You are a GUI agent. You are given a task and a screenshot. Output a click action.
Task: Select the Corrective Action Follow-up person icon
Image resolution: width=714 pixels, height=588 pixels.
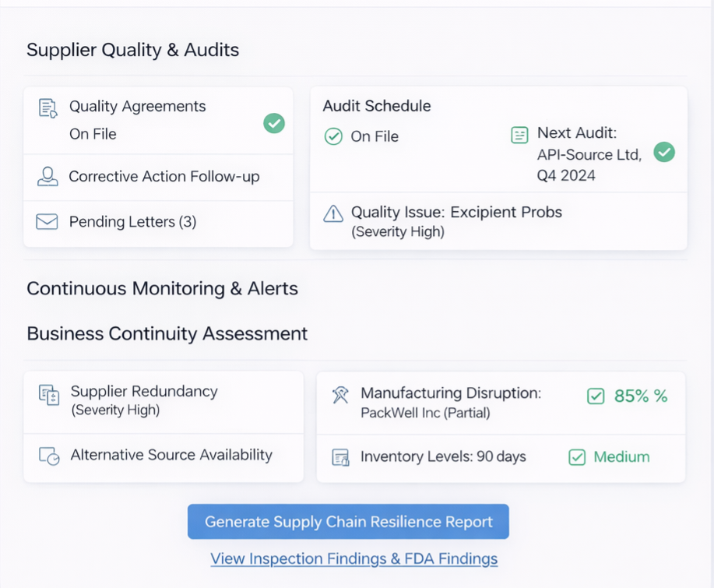coord(47,177)
